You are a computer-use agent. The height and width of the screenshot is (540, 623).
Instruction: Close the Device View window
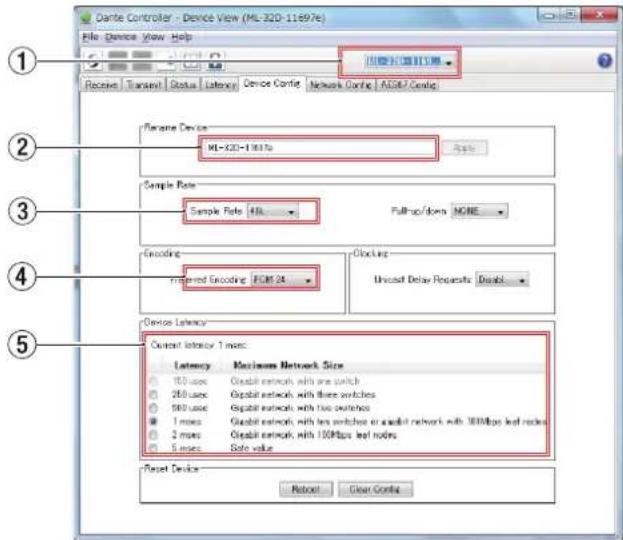(x=600, y=15)
